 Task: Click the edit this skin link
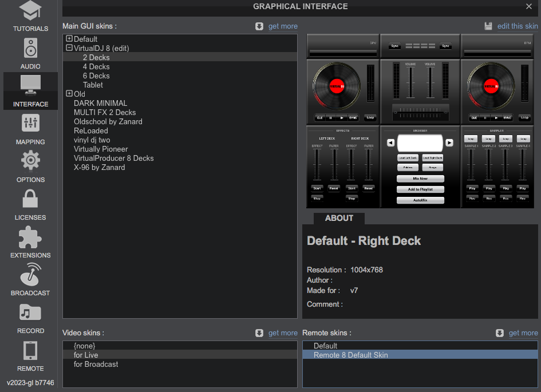(x=517, y=26)
